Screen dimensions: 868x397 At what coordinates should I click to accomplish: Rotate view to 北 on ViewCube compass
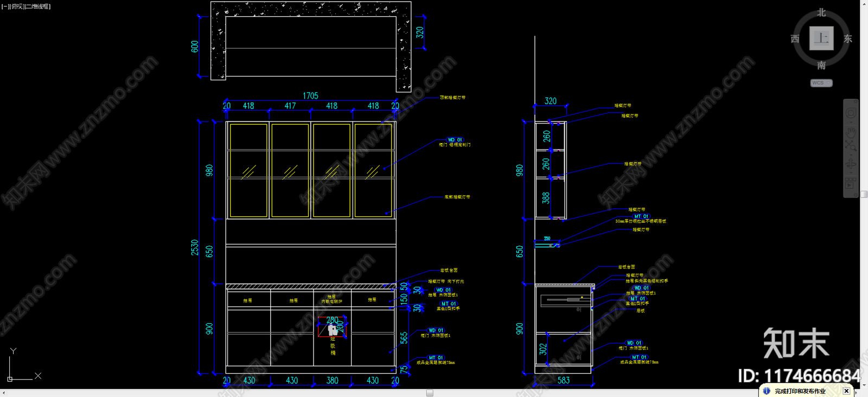pyautogui.click(x=821, y=12)
